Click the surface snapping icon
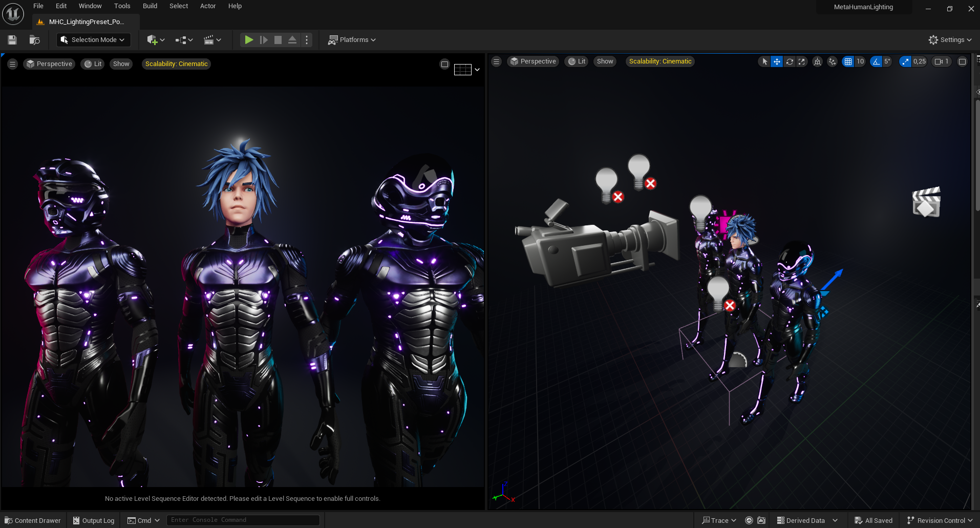 tap(833, 61)
